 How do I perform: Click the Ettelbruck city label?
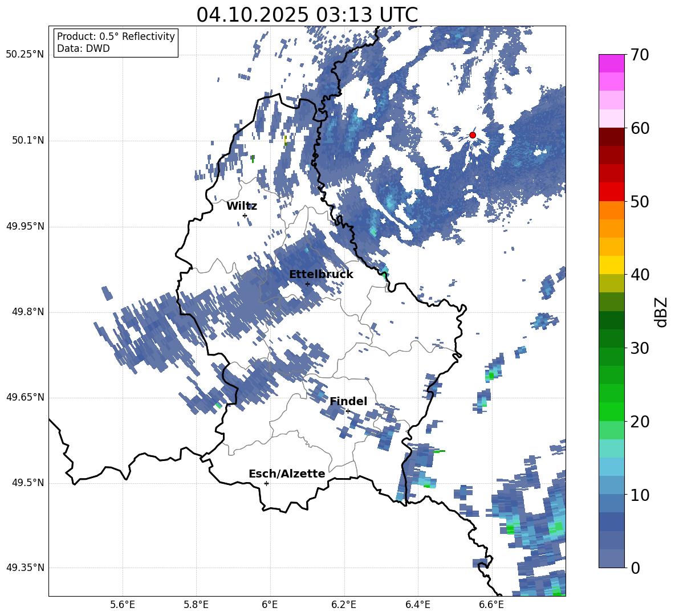pyautogui.click(x=321, y=275)
